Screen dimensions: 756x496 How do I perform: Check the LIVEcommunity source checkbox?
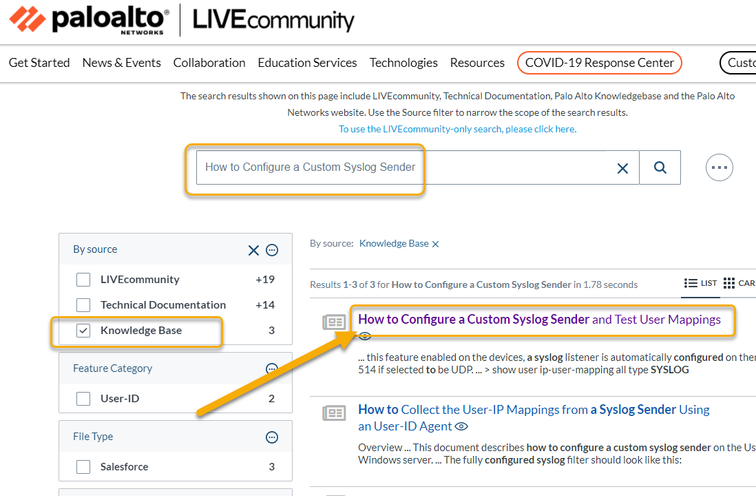pos(83,280)
